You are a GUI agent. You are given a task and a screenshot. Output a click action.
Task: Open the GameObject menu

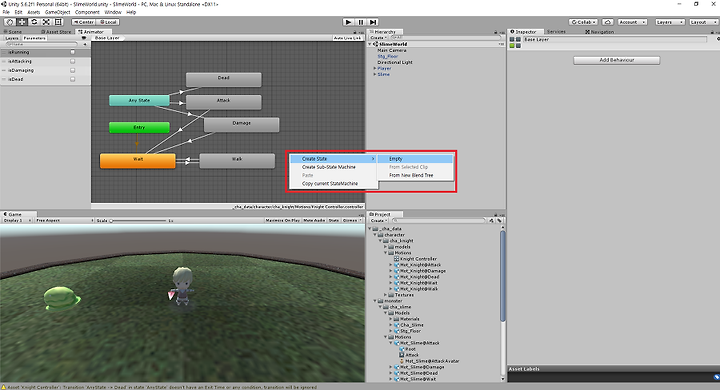point(57,12)
